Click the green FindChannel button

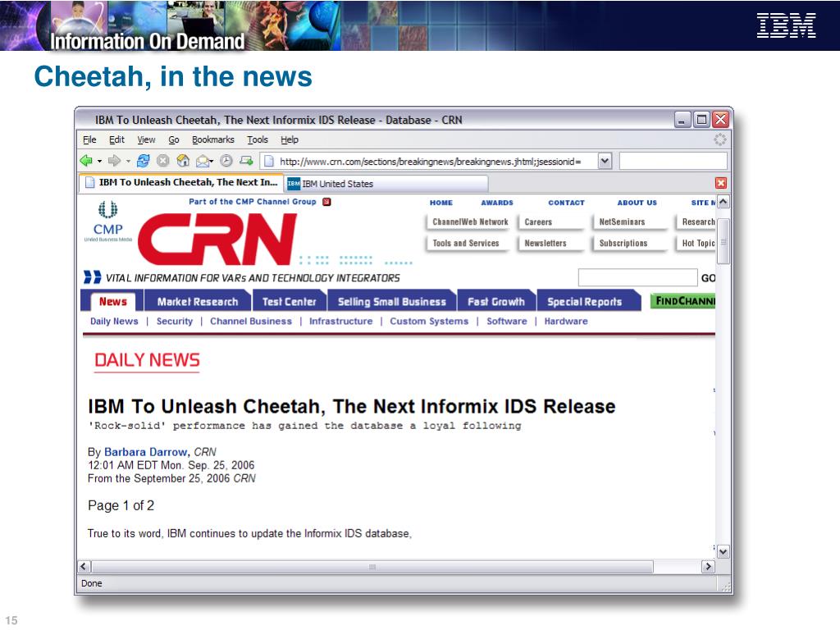click(x=683, y=301)
